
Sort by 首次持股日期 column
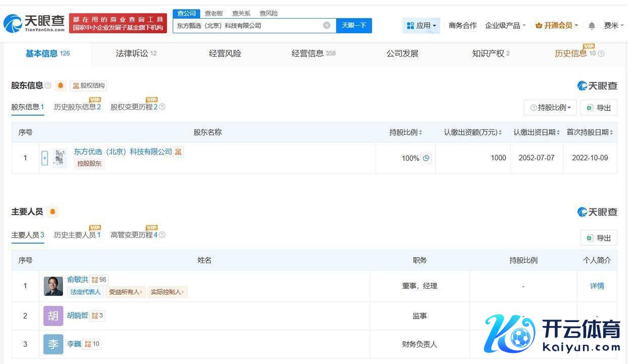[590, 132]
